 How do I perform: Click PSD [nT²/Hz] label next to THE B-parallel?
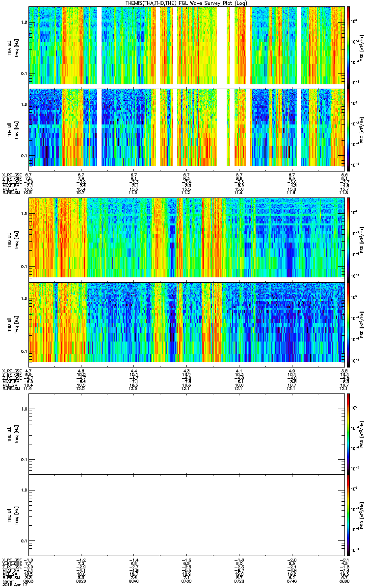[x=363, y=514]
